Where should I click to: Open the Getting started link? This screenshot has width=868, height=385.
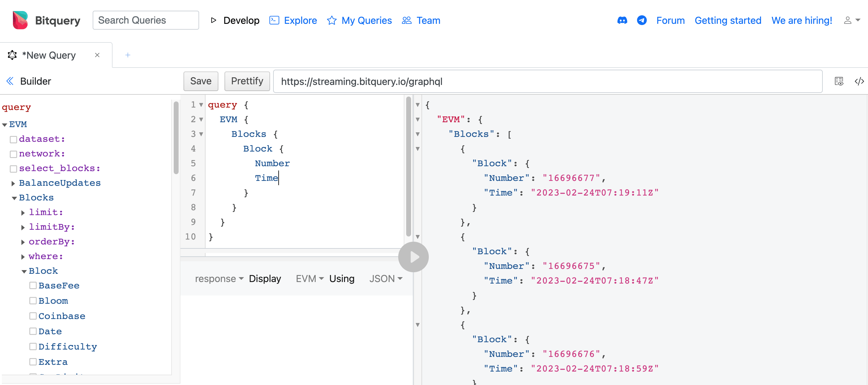pyautogui.click(x=728, y=20)
